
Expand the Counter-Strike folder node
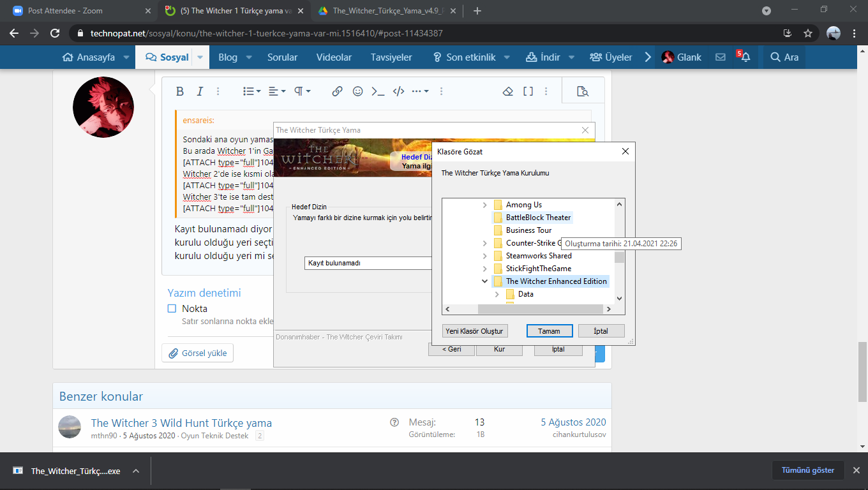click(x=485, y=243)
